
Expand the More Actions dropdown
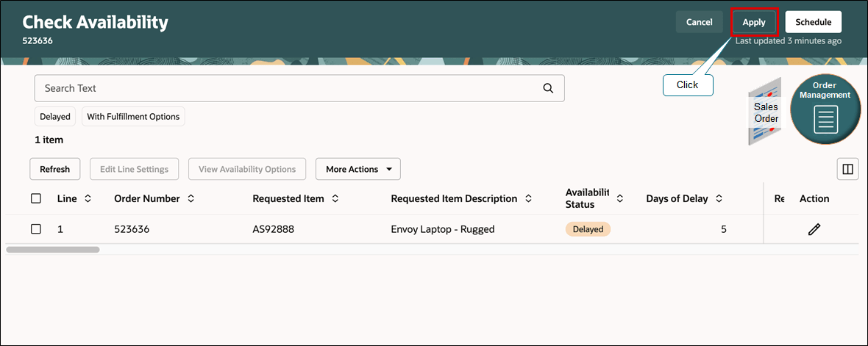coord(358,169)
